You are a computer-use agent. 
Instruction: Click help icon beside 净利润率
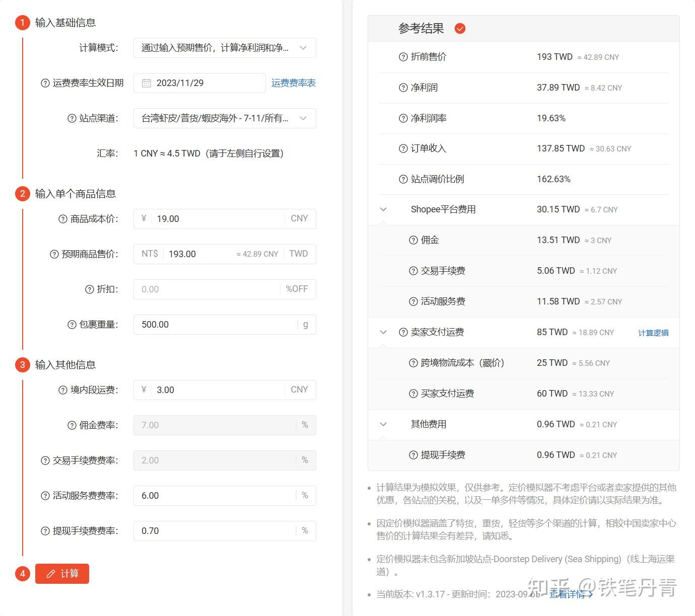click(403, 118)
